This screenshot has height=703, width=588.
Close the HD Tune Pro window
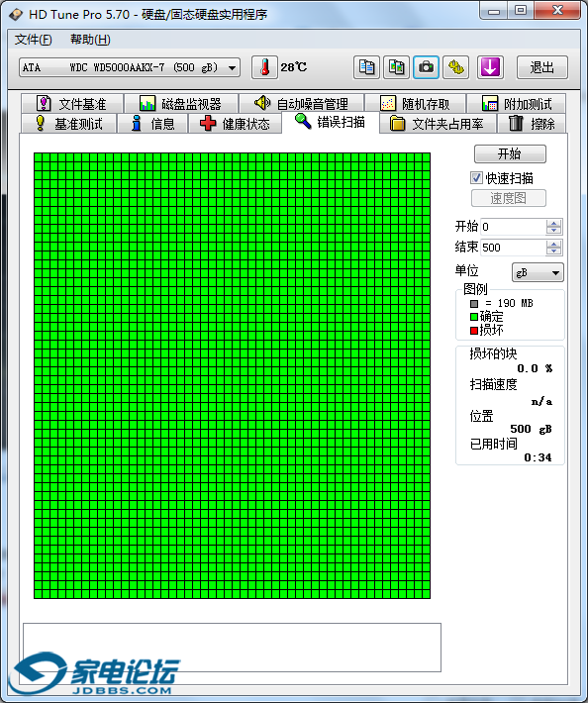click(x=557, y=10)
